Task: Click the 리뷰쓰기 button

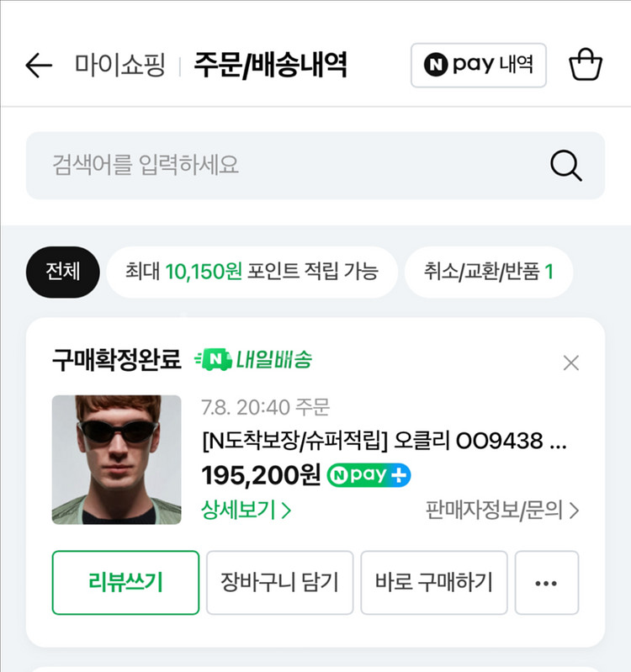Action: coord(125,583)
